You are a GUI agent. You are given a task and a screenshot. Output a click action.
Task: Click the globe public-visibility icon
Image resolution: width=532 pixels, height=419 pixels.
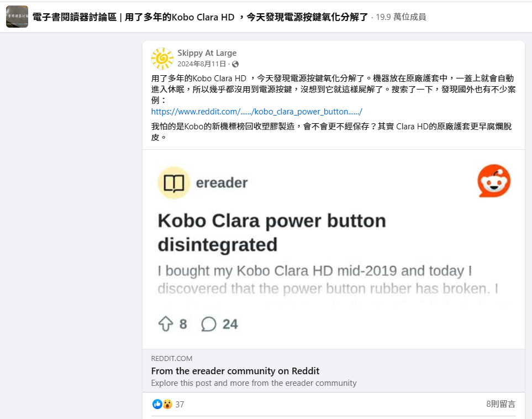(235, 64)
